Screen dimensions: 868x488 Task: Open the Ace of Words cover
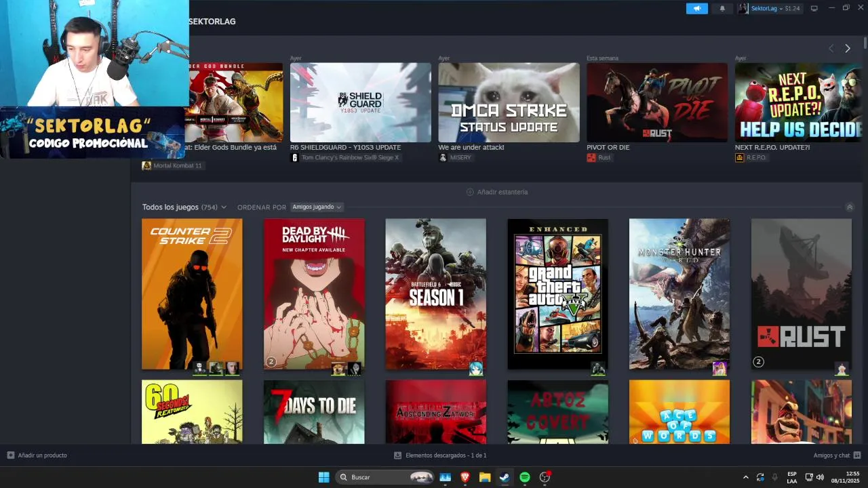(679, 411)
